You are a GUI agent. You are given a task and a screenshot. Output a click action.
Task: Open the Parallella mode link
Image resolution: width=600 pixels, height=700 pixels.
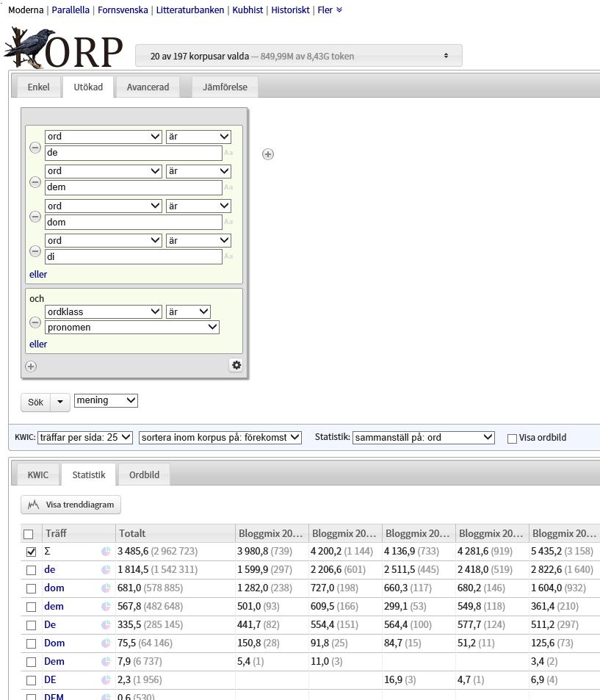click(x=71, y=10)
